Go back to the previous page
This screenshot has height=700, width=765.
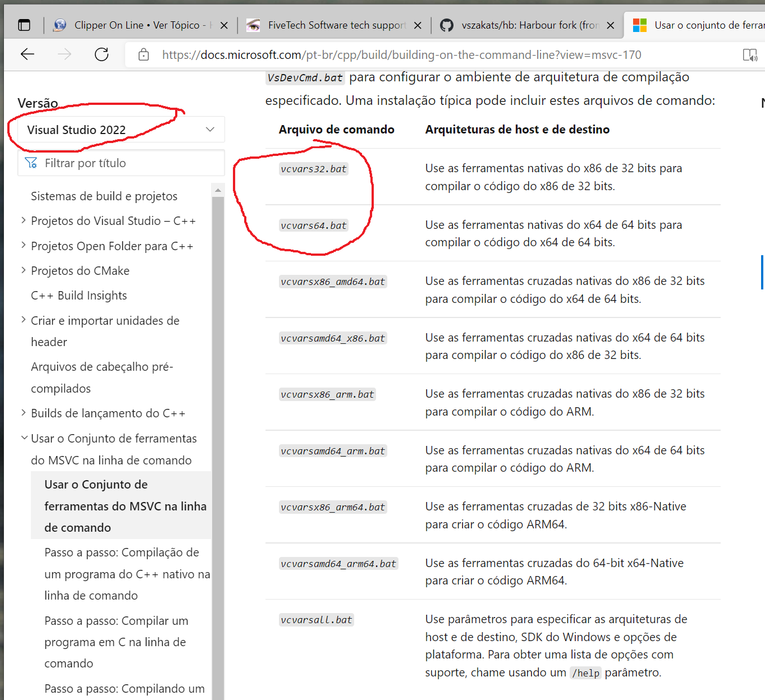click(28, 54)
